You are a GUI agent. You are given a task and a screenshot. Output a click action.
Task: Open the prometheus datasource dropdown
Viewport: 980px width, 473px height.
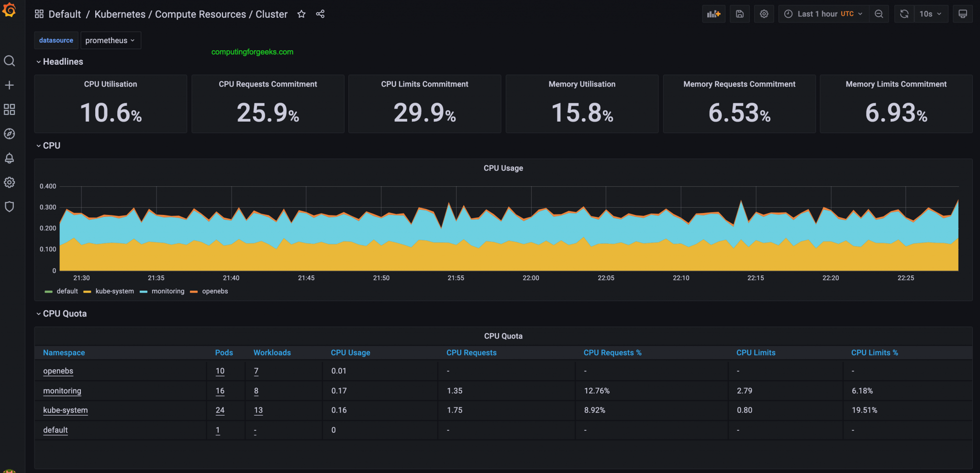click(111, 40)
